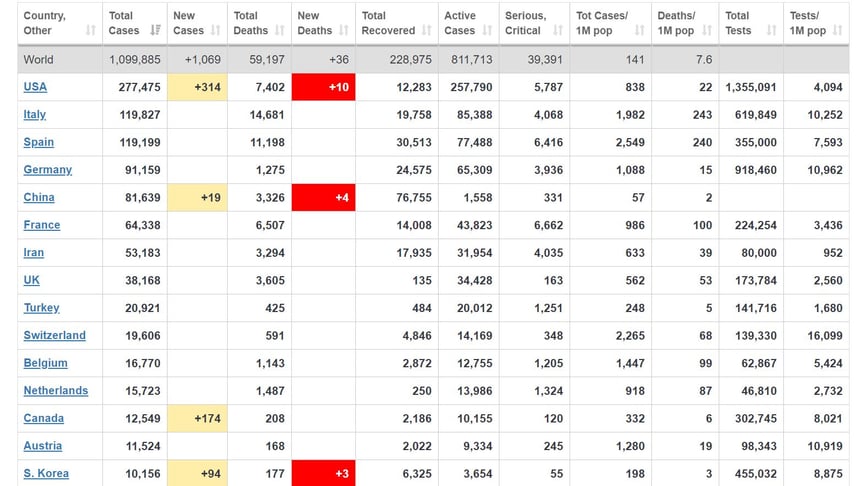This screenshot has height=486, width=864.
Task: Sort by Total Deaths using its arrow icon
Action: coord(280,31)
